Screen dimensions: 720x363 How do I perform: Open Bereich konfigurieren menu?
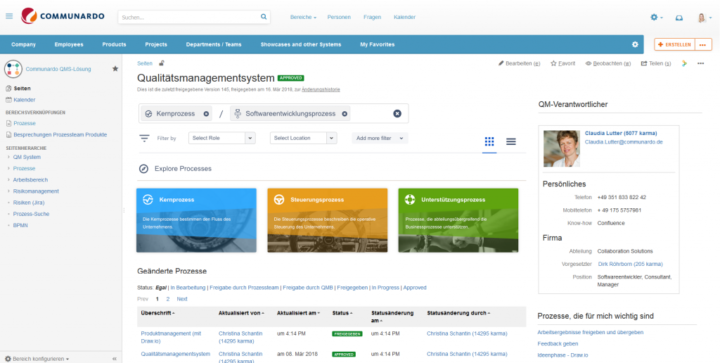tap(37, 359)
